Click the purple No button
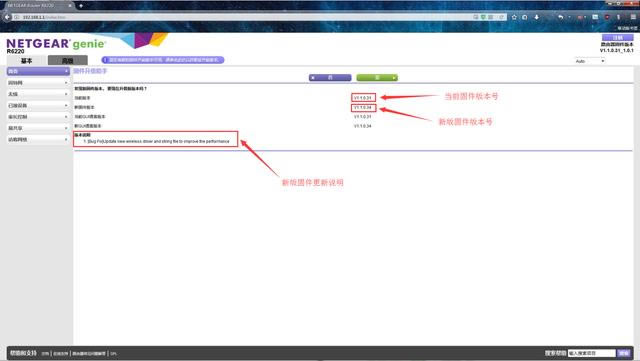Screen dimensions: 640x361 [330, 78]
